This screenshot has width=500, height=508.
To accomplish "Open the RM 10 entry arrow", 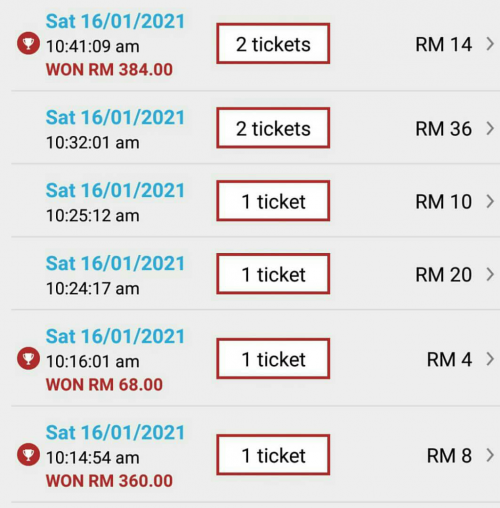I will pyautogui.click(x=490, y=201).
